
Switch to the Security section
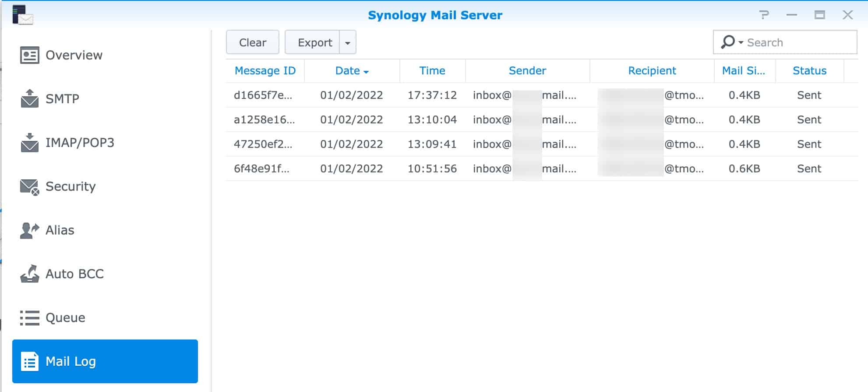coord(105,186)
